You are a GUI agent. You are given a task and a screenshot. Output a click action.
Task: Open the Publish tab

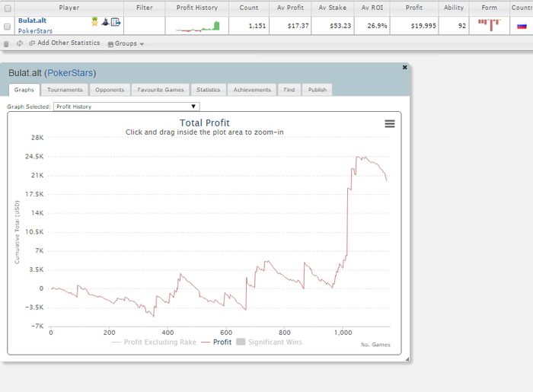tap(318, 90)
